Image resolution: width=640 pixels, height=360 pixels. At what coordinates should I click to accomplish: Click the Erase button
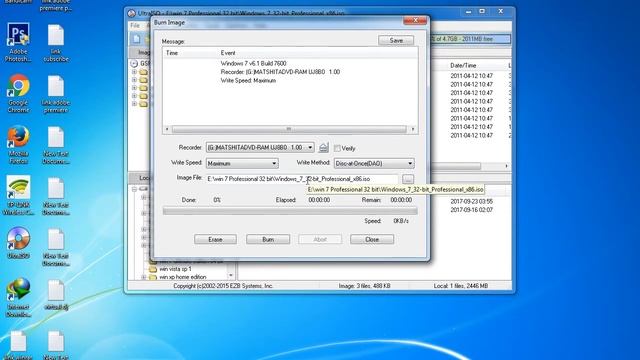point(215,239)
